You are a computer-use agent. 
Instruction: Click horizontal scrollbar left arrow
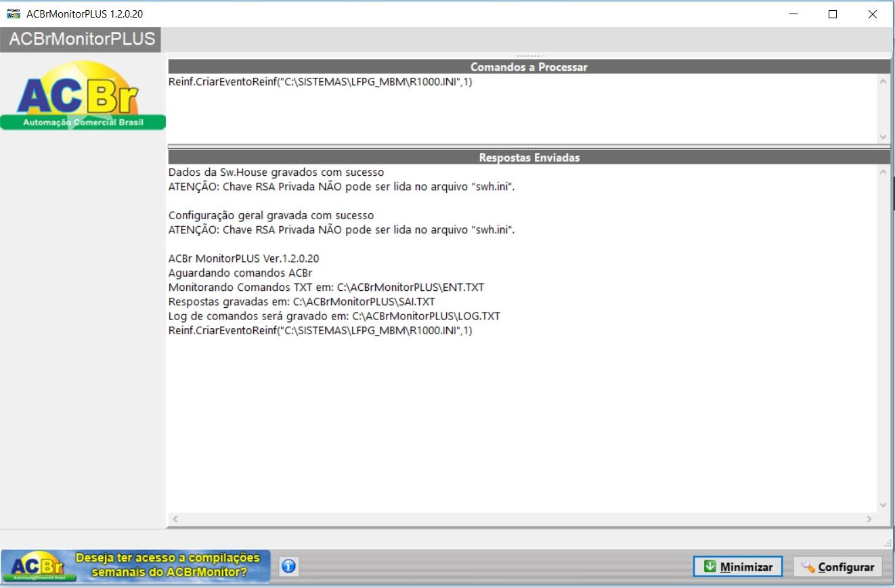click(175, 519)
